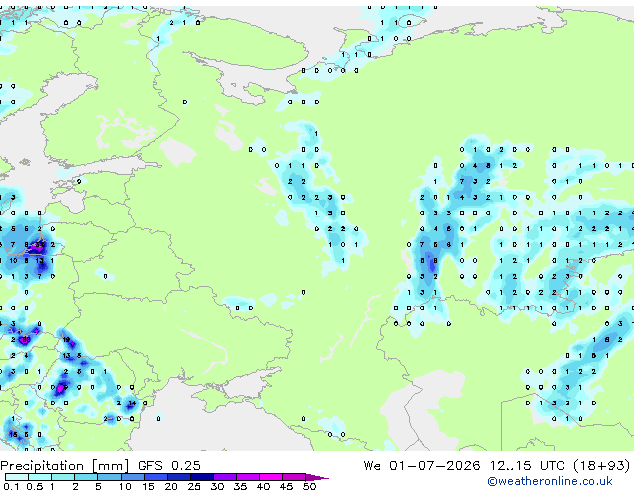Click the 'Precipitation [mm]' title text

tap(65, 466)
